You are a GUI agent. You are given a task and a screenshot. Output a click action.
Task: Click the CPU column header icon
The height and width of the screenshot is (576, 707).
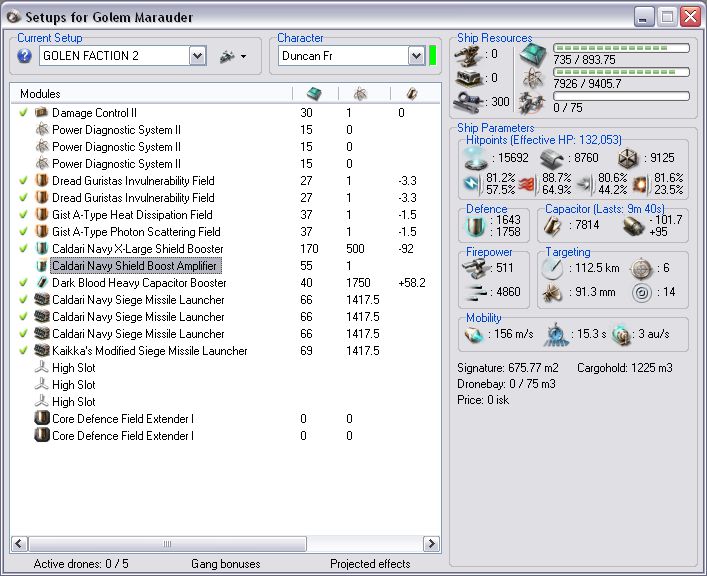pyautogui.click(x=313, y=93)
